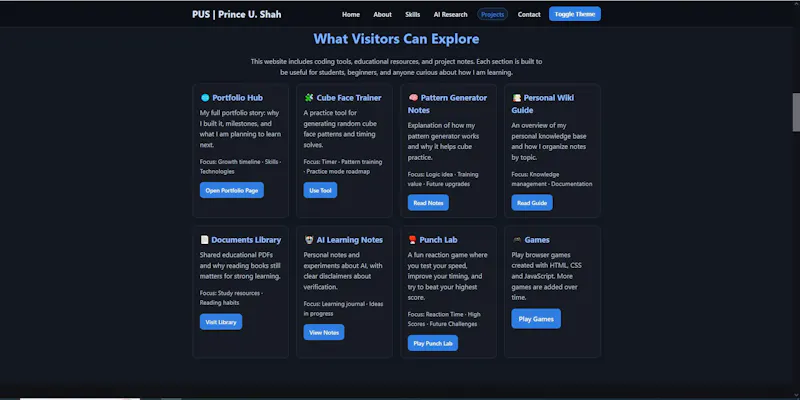Click the robot icon beside AI Learning Notes

pos(309,240)
